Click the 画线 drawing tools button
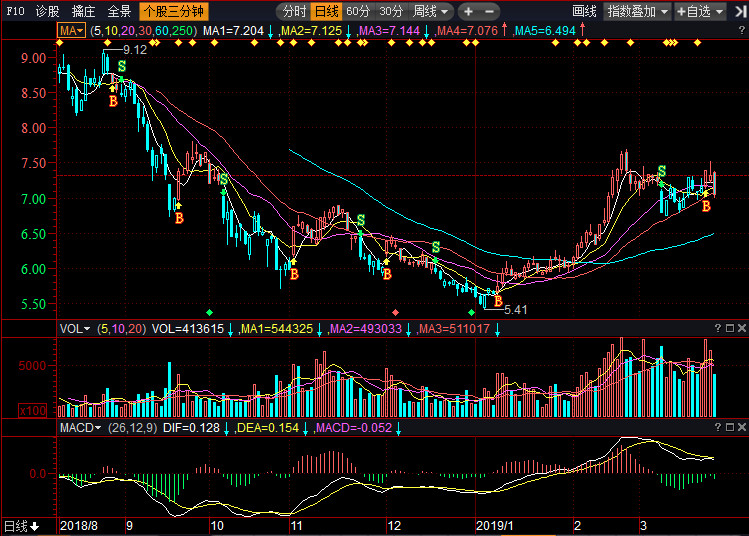 coord(584,12)
